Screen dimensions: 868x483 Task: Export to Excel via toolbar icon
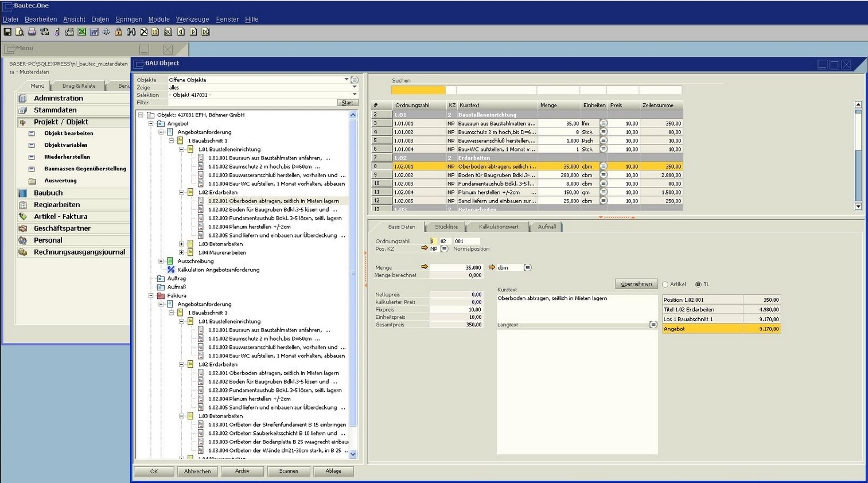[82, 32]
